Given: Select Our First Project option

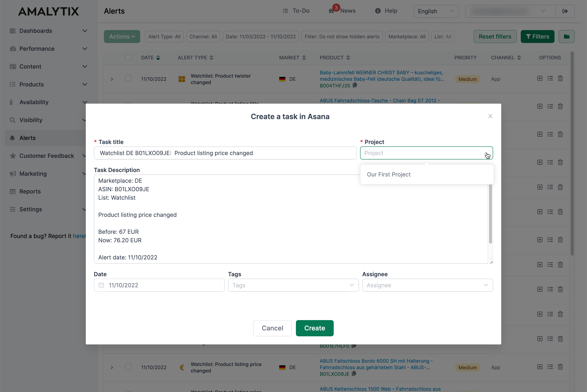Looking at the screenshot, I should [x=427, y=174].
